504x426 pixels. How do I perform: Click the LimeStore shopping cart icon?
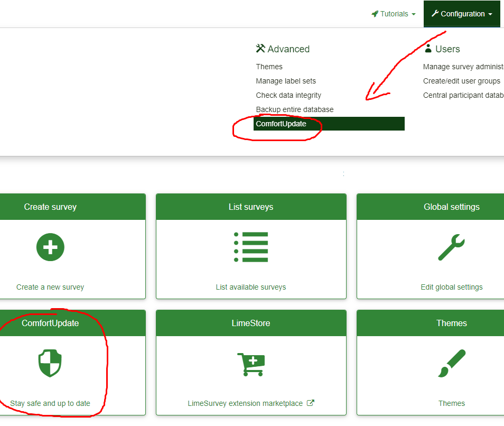pyautogui.click(x=251, y=364)
